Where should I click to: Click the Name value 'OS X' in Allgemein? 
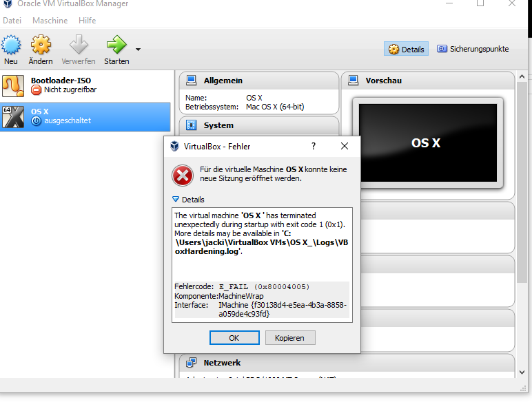(254, 98)
